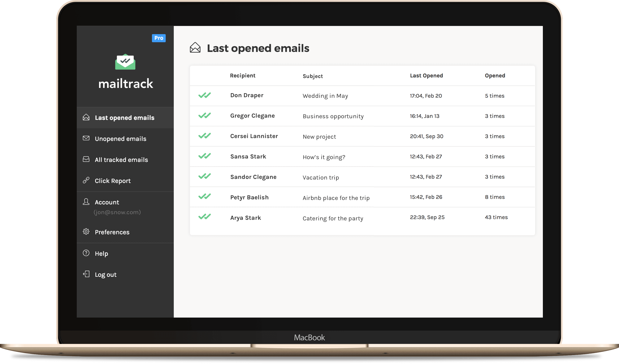
Task: Click double checkmark on Arya Stark row
Action: click(205, 217)
